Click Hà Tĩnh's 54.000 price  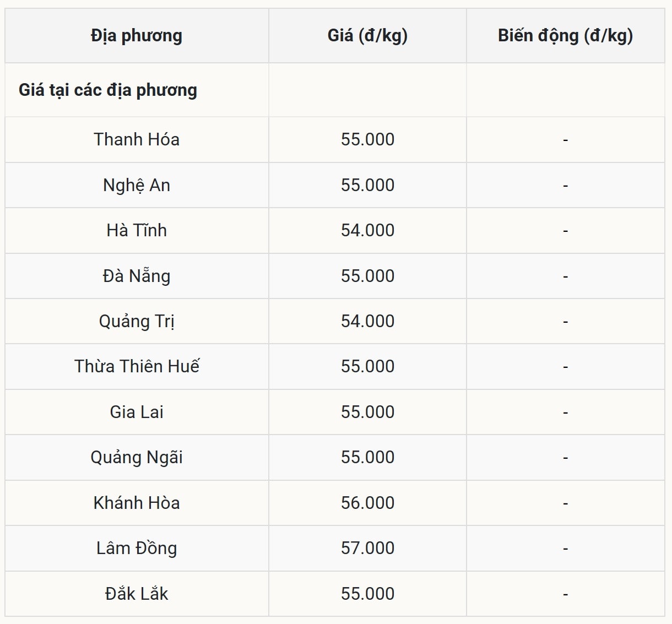pos(367,230)
